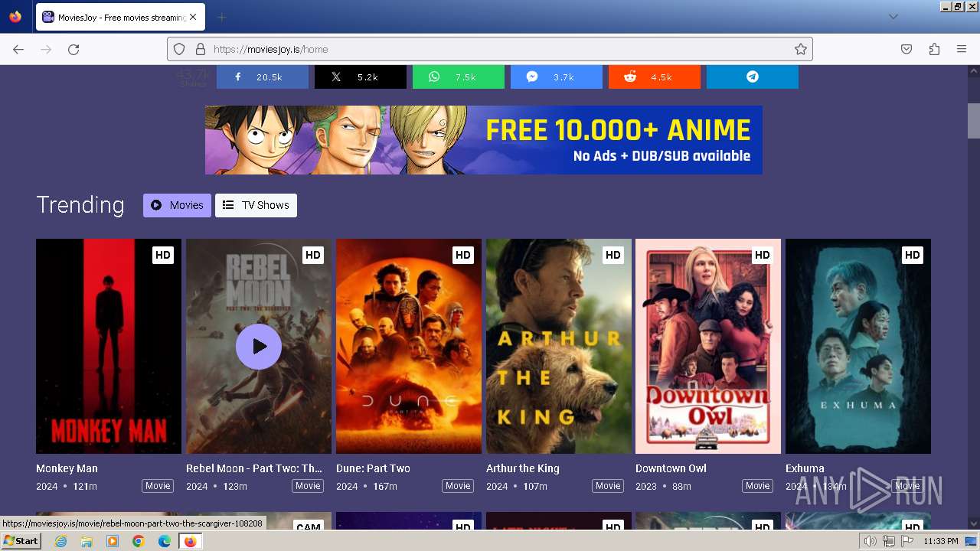This screenshot has width=980, height=551.
Task: Click the 11:33 PM clock
Action: click(x=941, y=541)
